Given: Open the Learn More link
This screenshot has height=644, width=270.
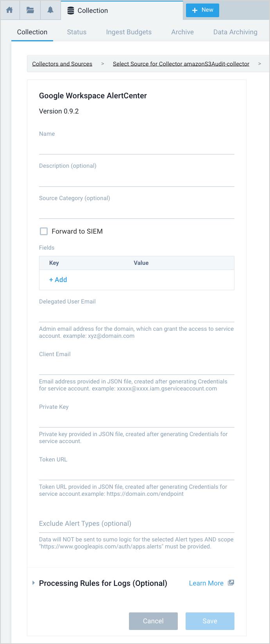Looking at the screenshot, I should [206, 583].
